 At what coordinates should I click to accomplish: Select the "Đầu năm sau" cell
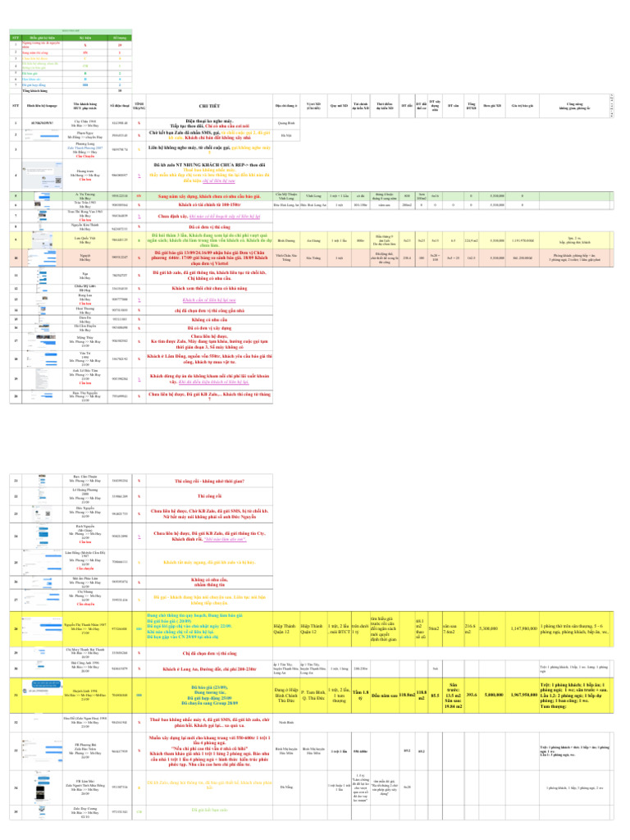pyautogui.click(x=384, y=695)
